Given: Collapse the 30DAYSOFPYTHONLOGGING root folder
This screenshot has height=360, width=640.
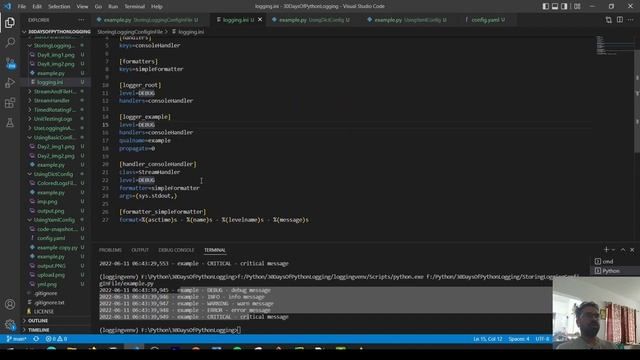Looking at the screenshot, I should pyautogui.click(x=56, y=31).
